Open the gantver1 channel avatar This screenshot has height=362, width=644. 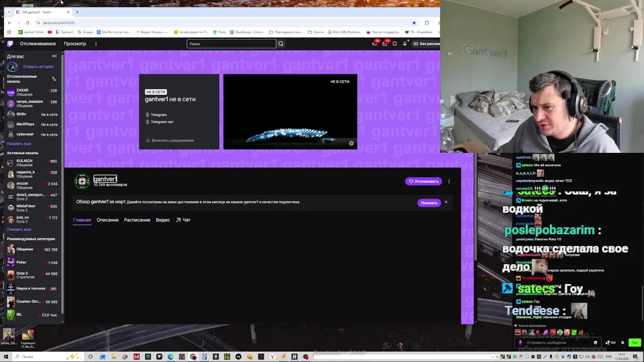pyautogui.click(x=82, y=181)
